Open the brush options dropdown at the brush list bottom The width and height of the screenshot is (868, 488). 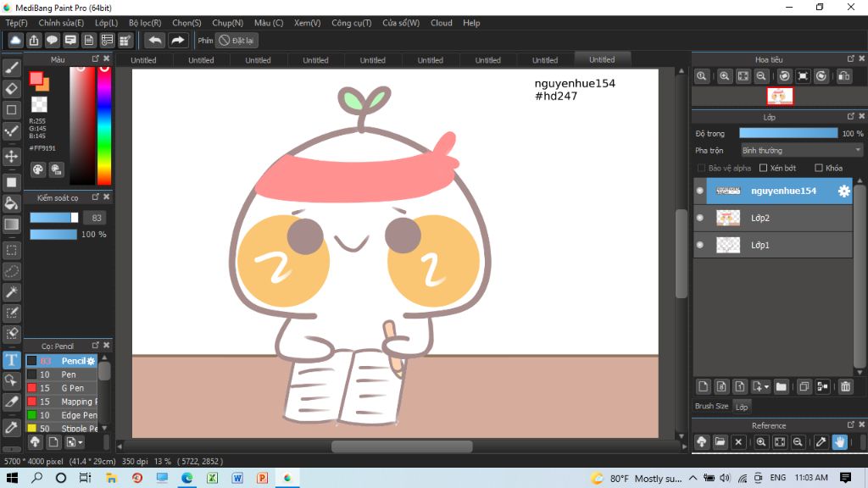pos(75,442)
